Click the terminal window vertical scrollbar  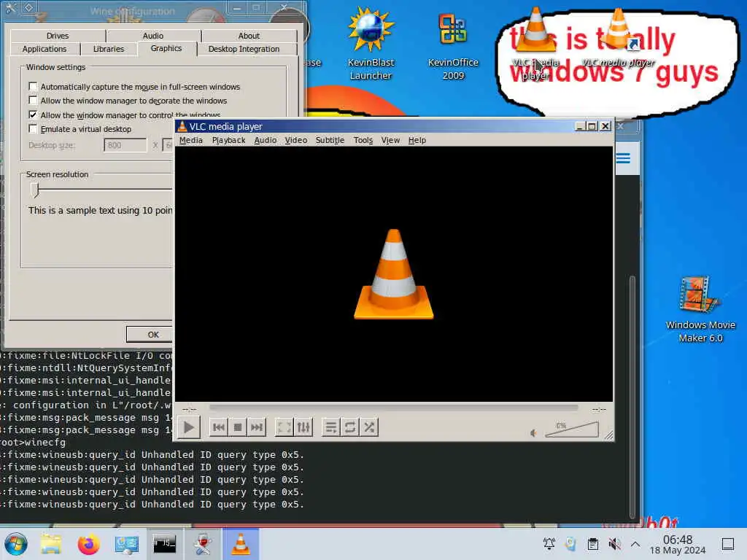(632, 397)
